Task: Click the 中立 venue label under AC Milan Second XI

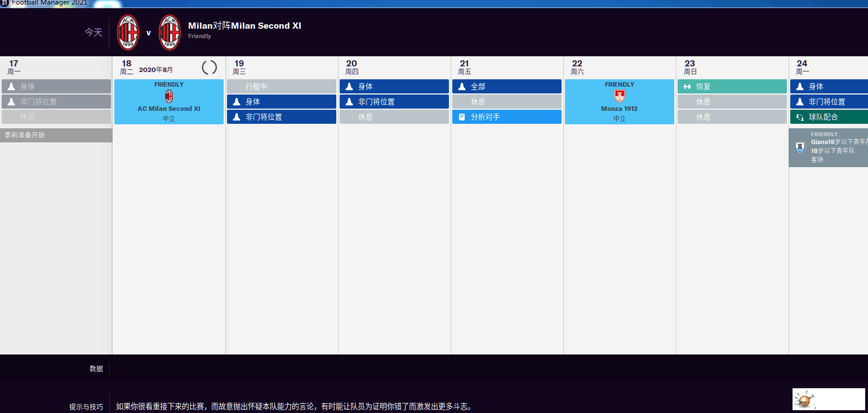Action: (x=169, y=119)
